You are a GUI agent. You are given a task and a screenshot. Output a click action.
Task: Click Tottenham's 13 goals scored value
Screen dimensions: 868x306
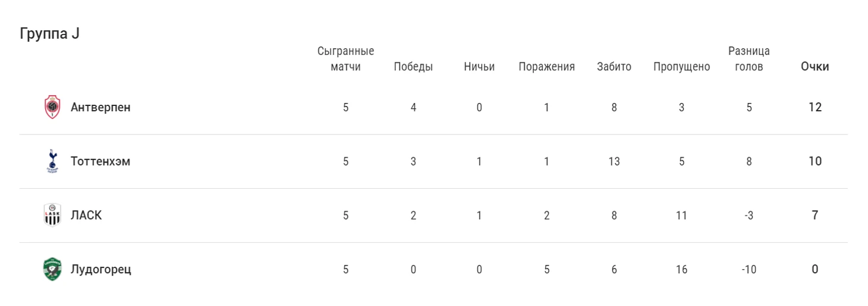click(x=614, y=161)
